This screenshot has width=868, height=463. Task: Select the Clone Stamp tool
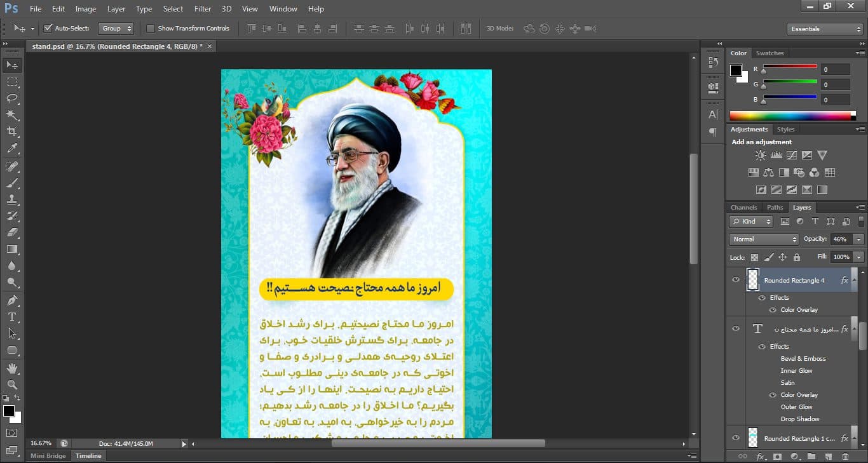12,199
